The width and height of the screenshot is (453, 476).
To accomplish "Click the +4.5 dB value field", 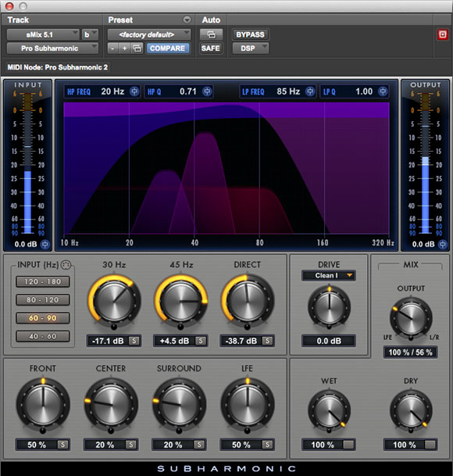I will tap(175, 341).
